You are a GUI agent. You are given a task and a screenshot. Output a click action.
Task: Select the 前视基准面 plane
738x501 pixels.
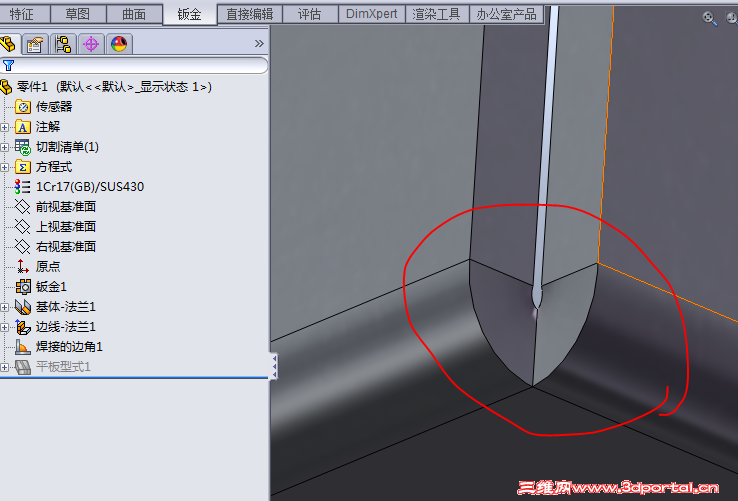66,207
